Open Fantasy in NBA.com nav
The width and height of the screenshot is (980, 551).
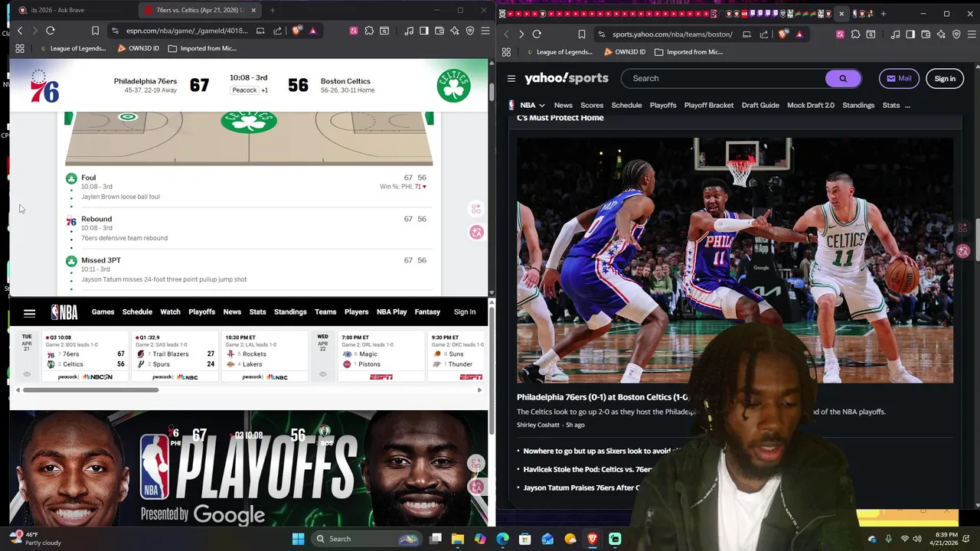(x=427, y=312)
